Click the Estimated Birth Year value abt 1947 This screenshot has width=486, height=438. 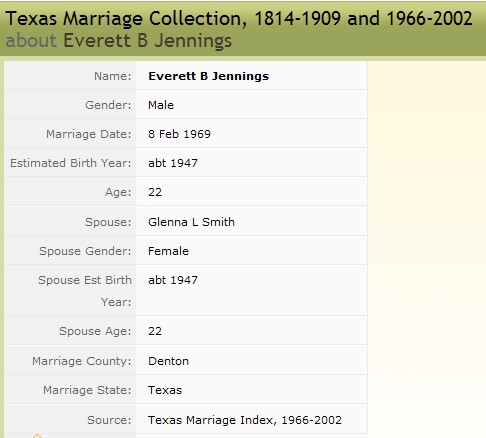point(173,163)
